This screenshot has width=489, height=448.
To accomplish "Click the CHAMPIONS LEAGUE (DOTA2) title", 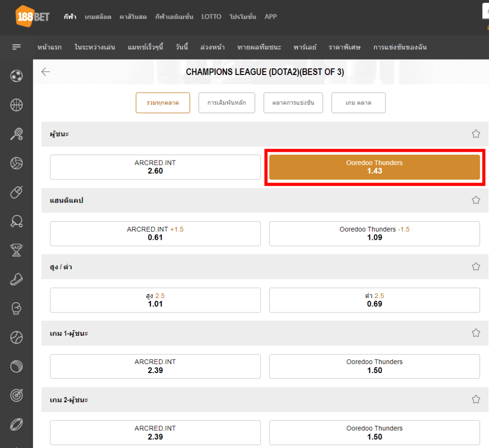I will [265, 72].
